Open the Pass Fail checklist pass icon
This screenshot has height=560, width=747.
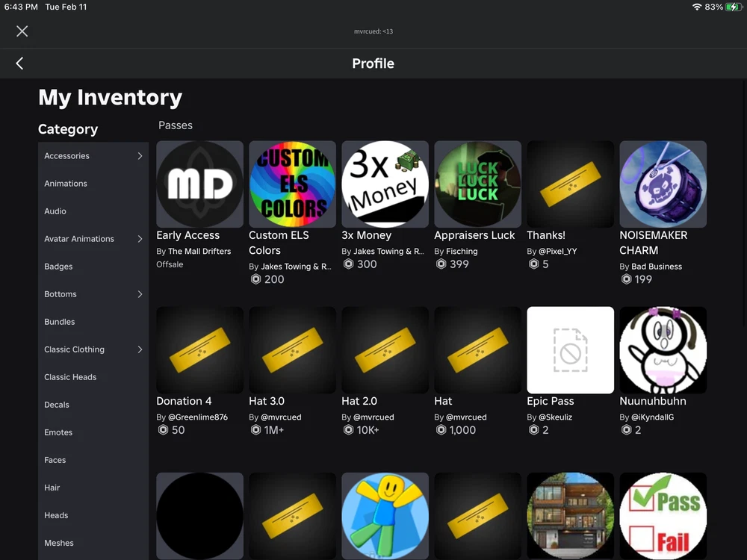click(663, 515)
